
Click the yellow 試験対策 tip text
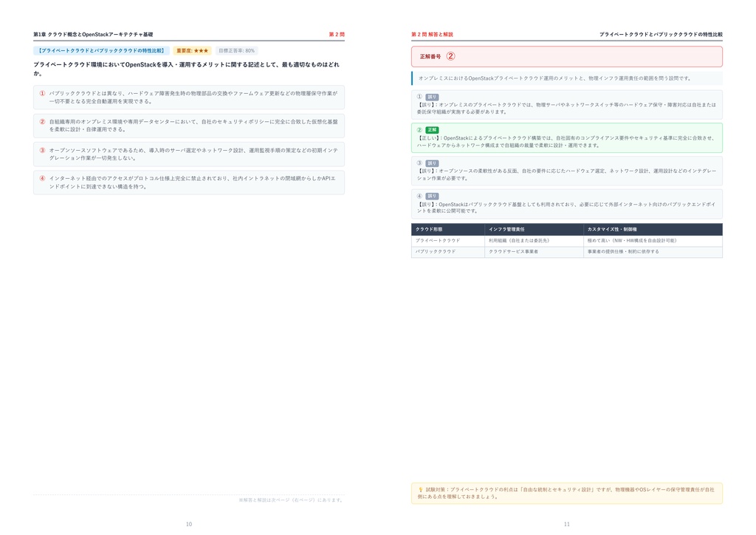[x=566, y=493]
